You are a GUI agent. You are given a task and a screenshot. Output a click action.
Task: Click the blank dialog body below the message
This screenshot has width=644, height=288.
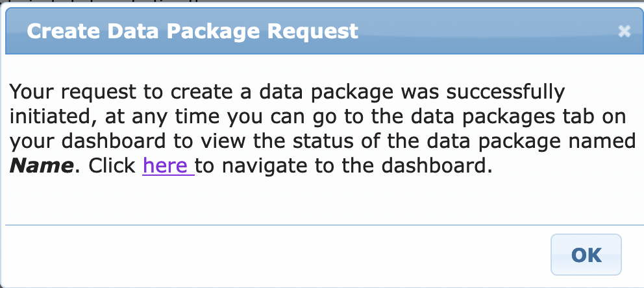[x=320, y=201]
